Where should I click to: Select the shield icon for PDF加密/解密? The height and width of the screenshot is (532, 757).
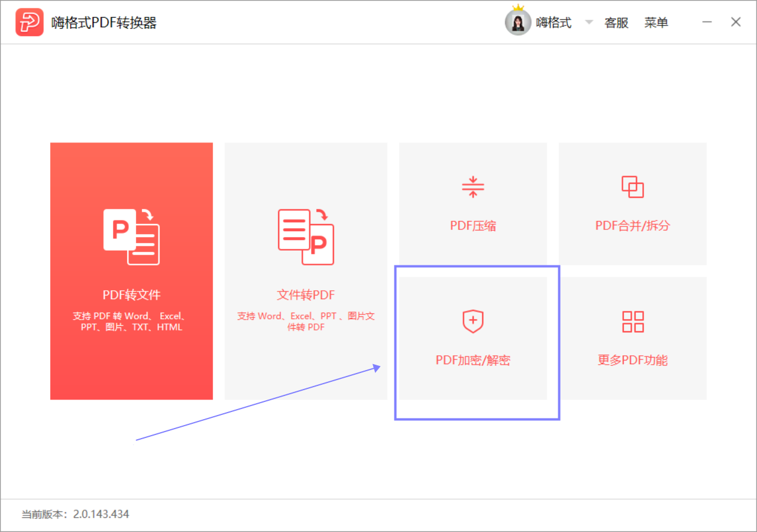tap(473, 321)
